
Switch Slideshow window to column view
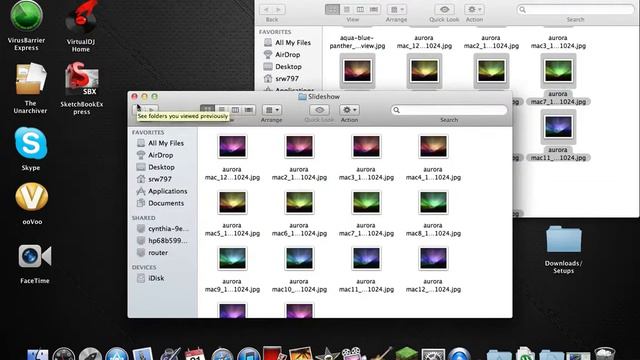click(235, 110)
